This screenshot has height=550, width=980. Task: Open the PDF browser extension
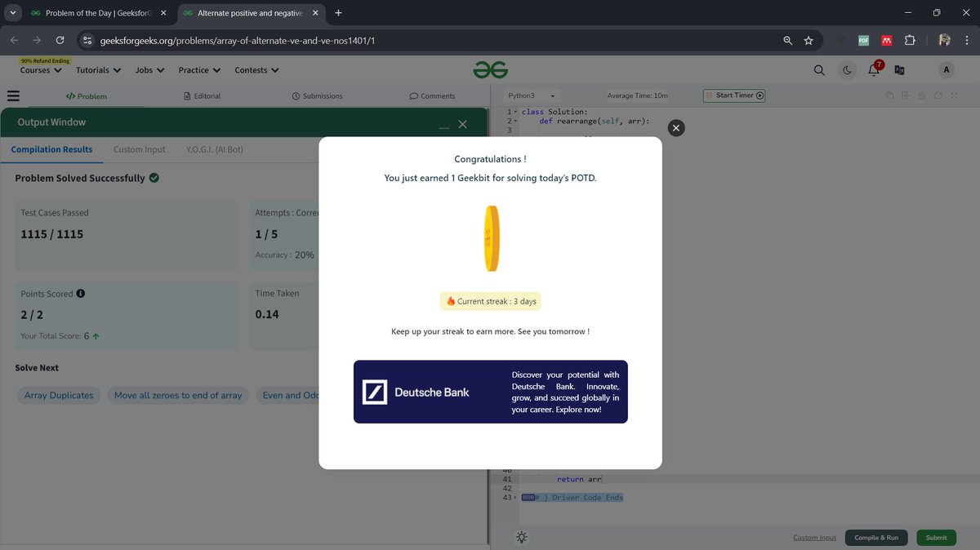tap(863, 40)
